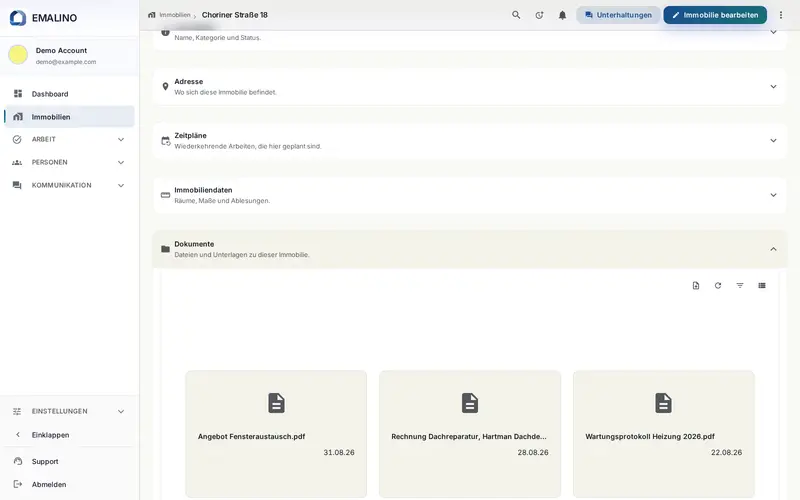Click the Support headset icon
The image size is (800, 500).
click(x=18, y=461)
